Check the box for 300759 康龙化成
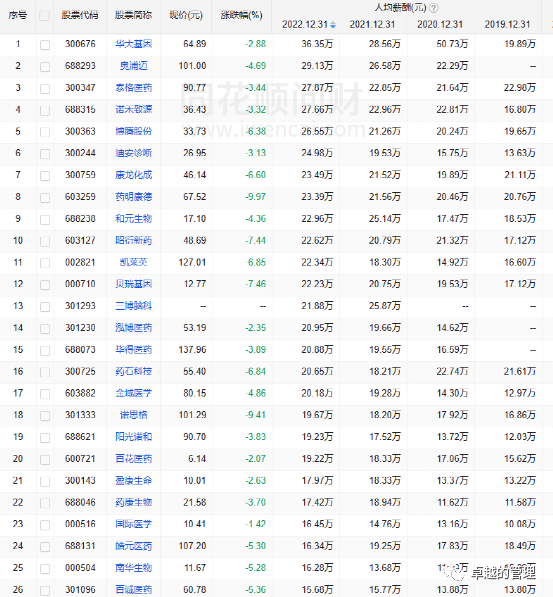553x597 pixels. (45, 176)
